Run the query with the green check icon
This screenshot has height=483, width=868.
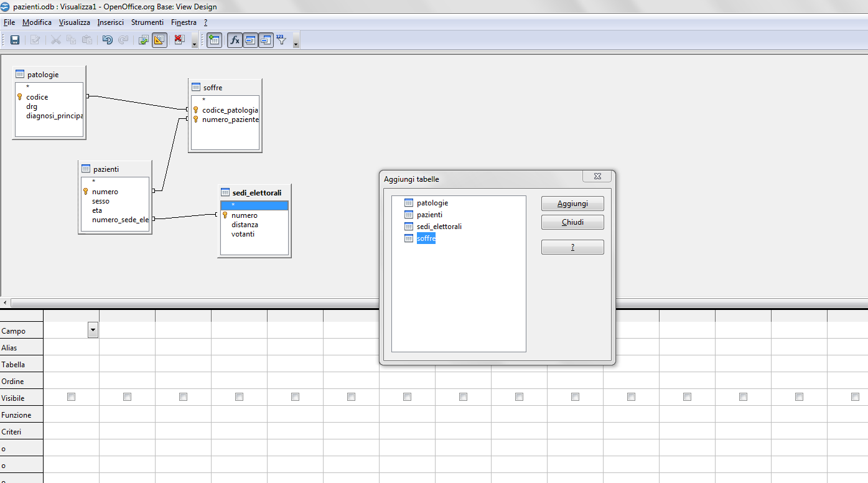[144, 40]
